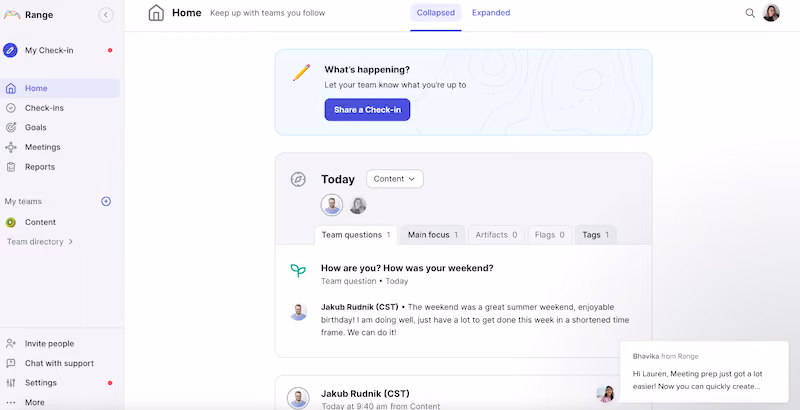Click the "What's happening?" heading

click(x=367, y=69)
